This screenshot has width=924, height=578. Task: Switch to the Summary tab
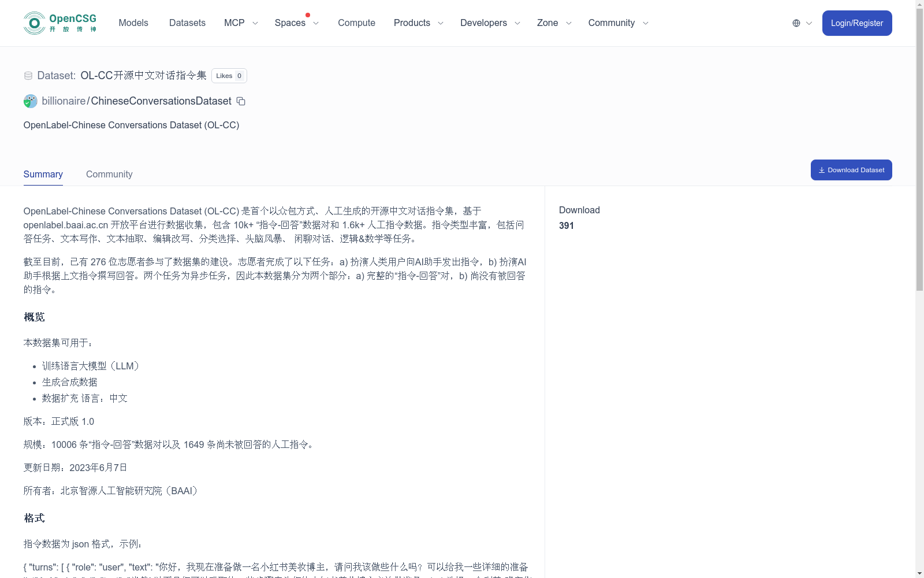(43, 175)
